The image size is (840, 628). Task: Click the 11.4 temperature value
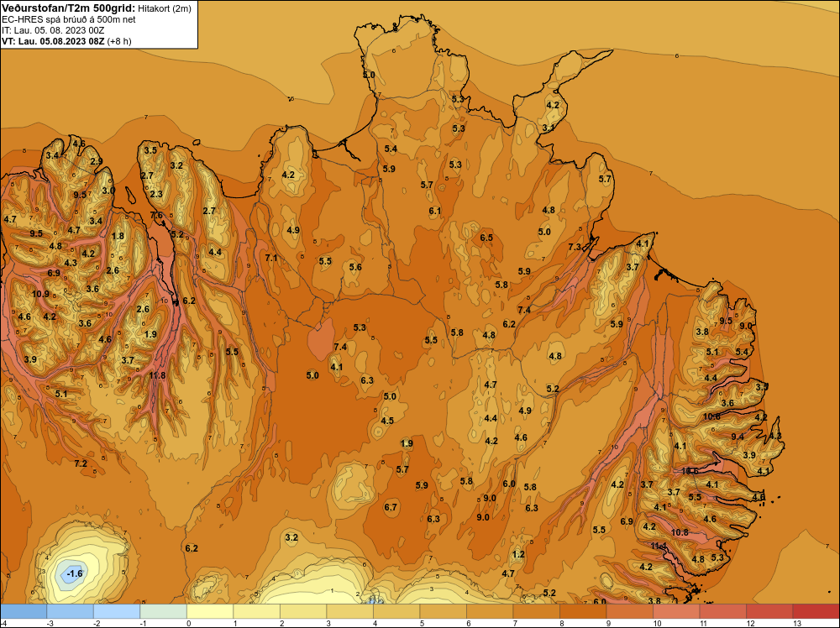[659, 546]
